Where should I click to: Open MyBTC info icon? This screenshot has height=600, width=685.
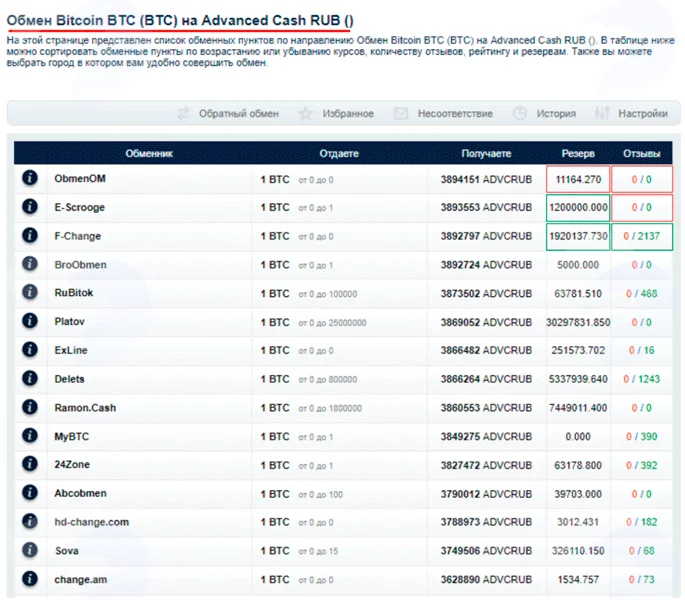click(x=30, y=436)
